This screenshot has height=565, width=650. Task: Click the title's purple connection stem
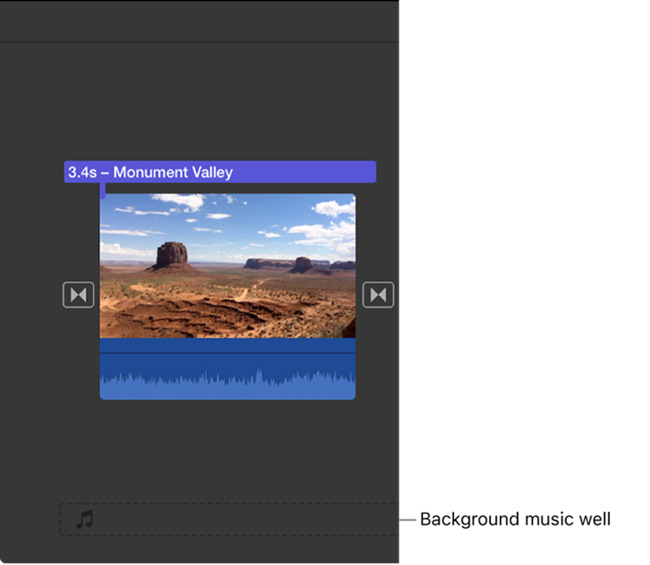pyautogui.click(x=103, y=190)
